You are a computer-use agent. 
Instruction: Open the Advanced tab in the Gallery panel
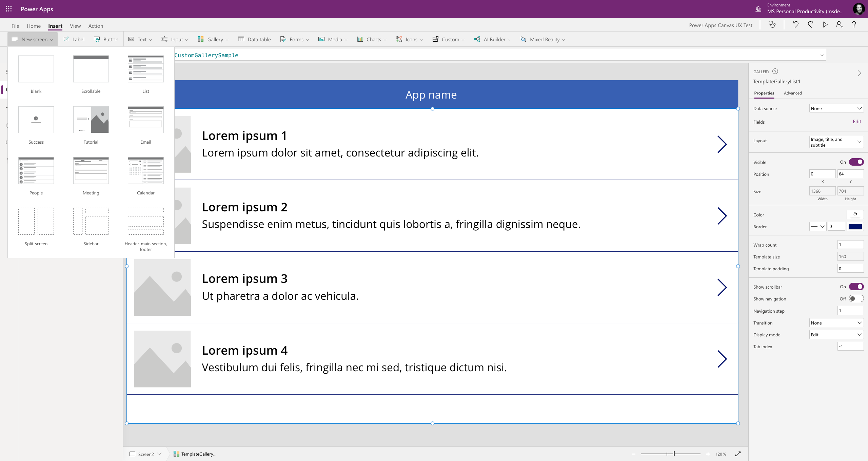(x=793, y=93)
